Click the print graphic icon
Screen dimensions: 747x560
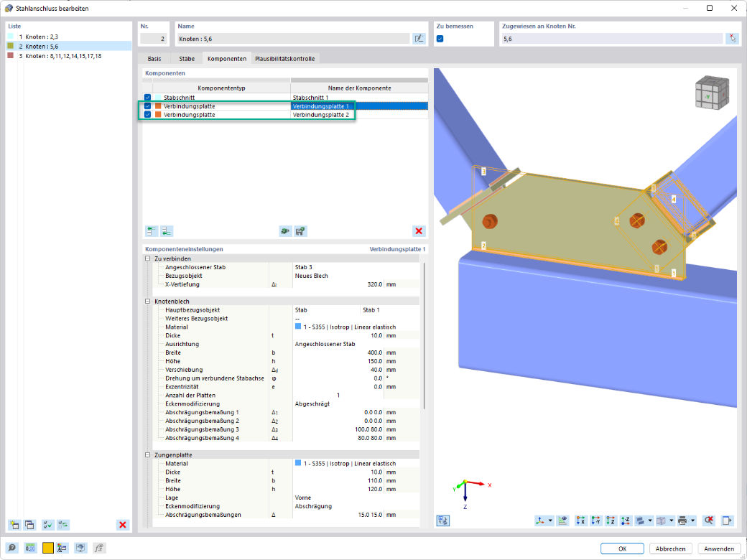click(x=682, y=521)
